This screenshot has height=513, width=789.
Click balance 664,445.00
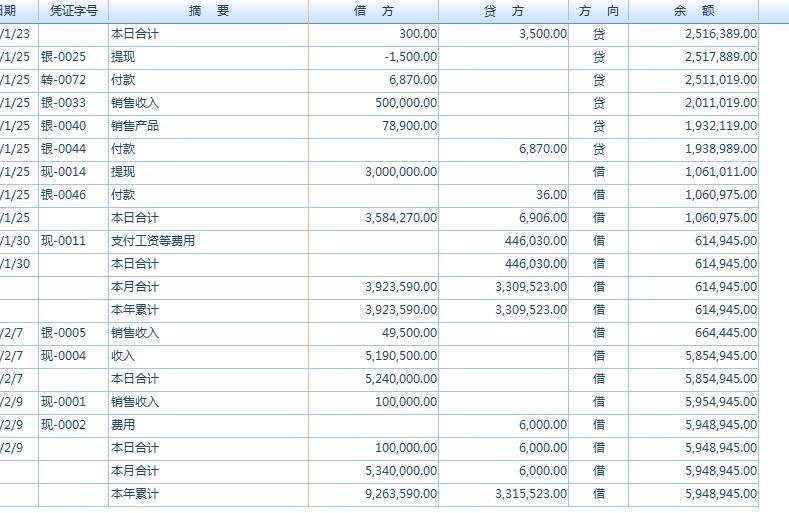[x=726, y=333]
